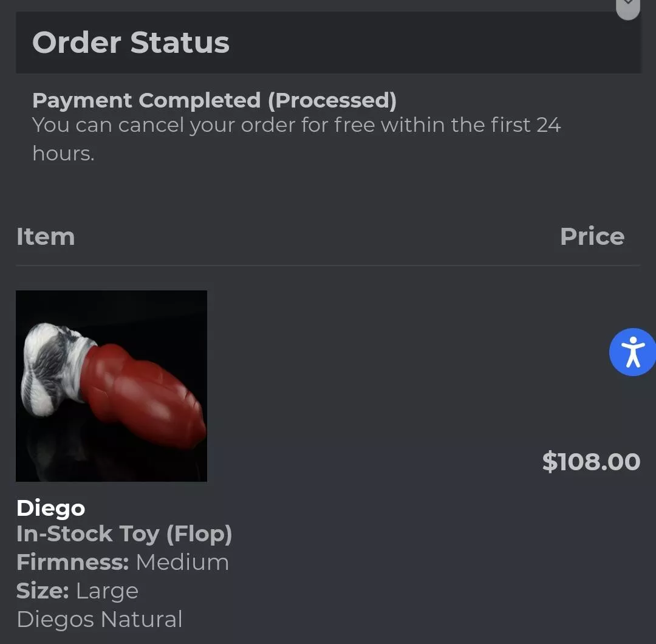This screenshot has height=644, width=656.
Task: Click the word Large in size row
Action: (107, 591)
